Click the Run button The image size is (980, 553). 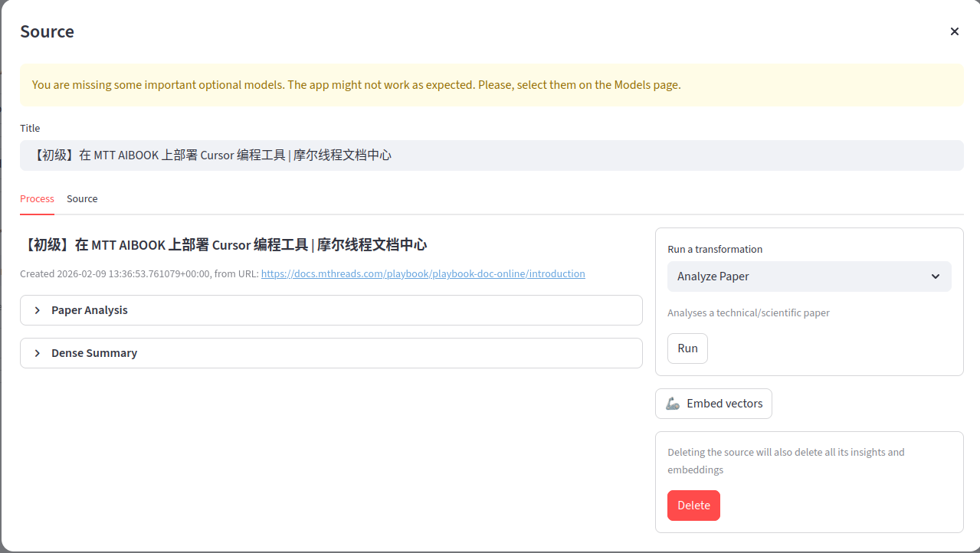pos(687,348)
